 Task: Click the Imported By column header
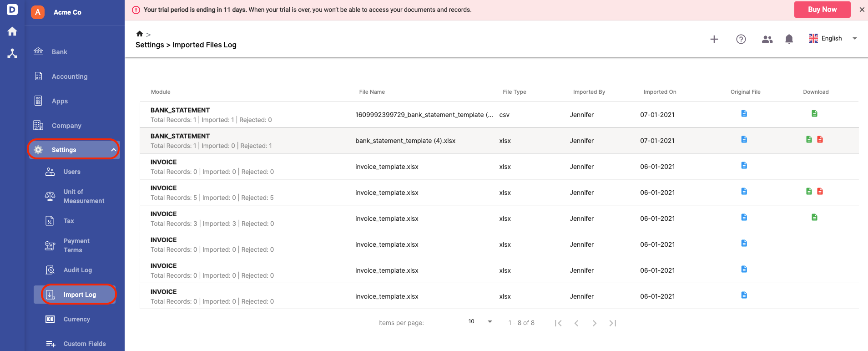[589, 92]
